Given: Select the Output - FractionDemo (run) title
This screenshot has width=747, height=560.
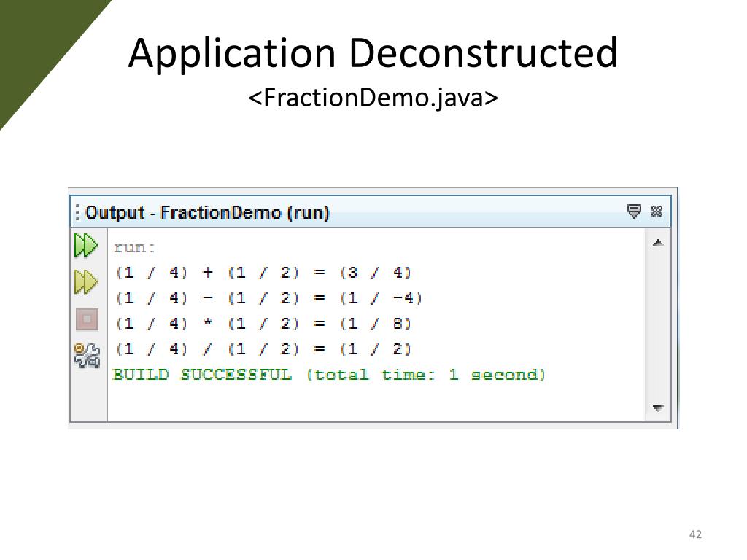Looking at the screenshot, I should coord(207,212).
